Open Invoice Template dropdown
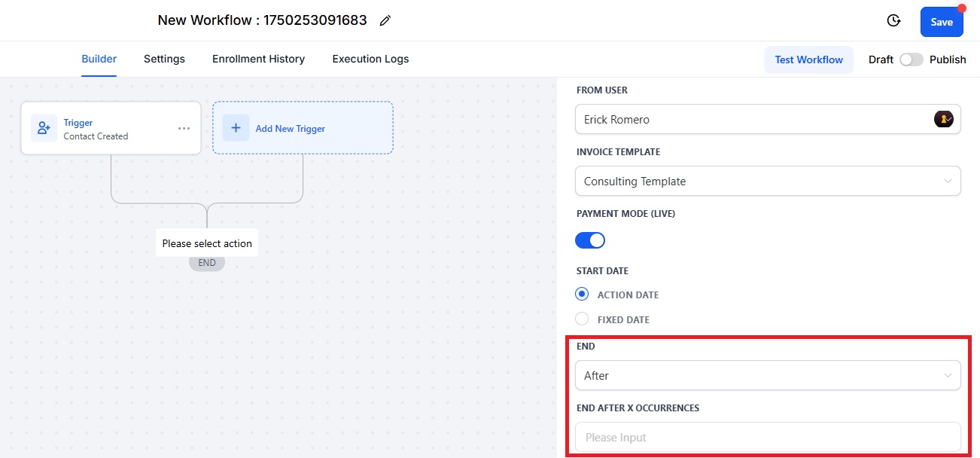Viewport: 980px width, 458px height. coord(768,181)
